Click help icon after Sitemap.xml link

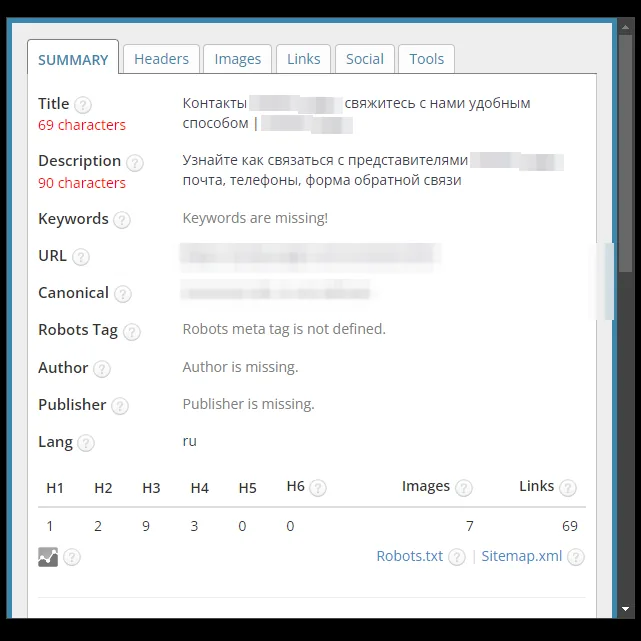(576, 557)
